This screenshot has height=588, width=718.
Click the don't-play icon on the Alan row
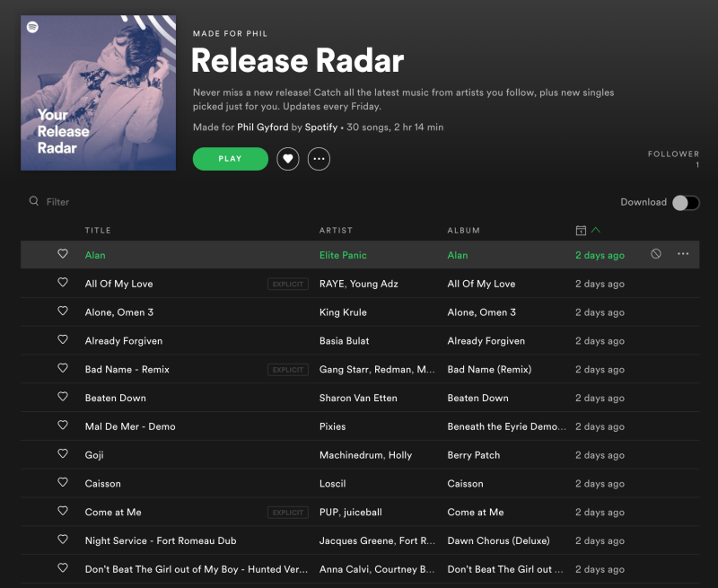click(656, 254)
